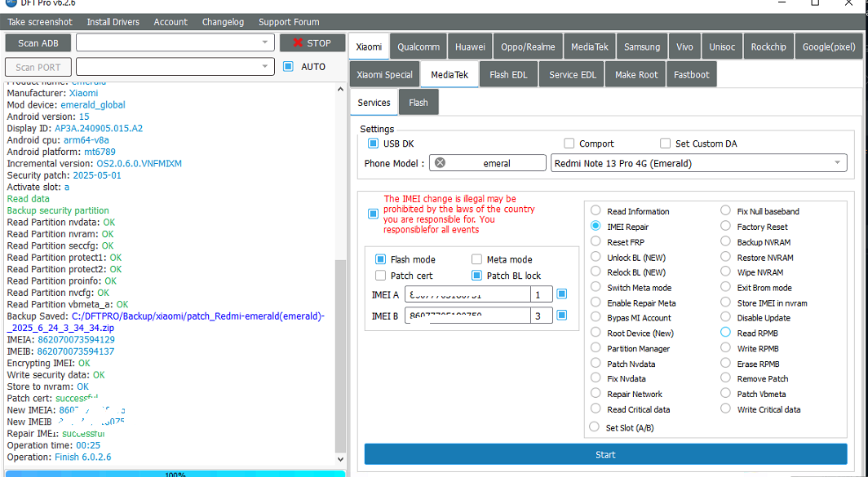The height and width of the screenshot is (477, 868).
Task: Open Account menu
Action: 170,22
